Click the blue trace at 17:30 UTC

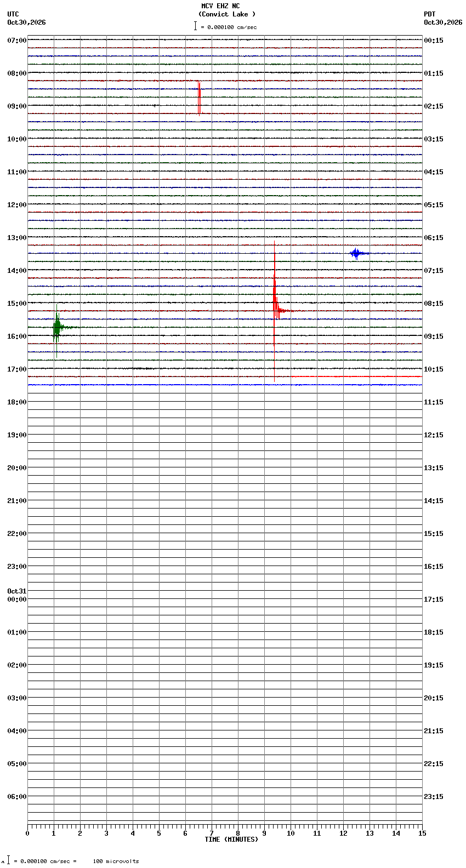(x=225, y=385)
